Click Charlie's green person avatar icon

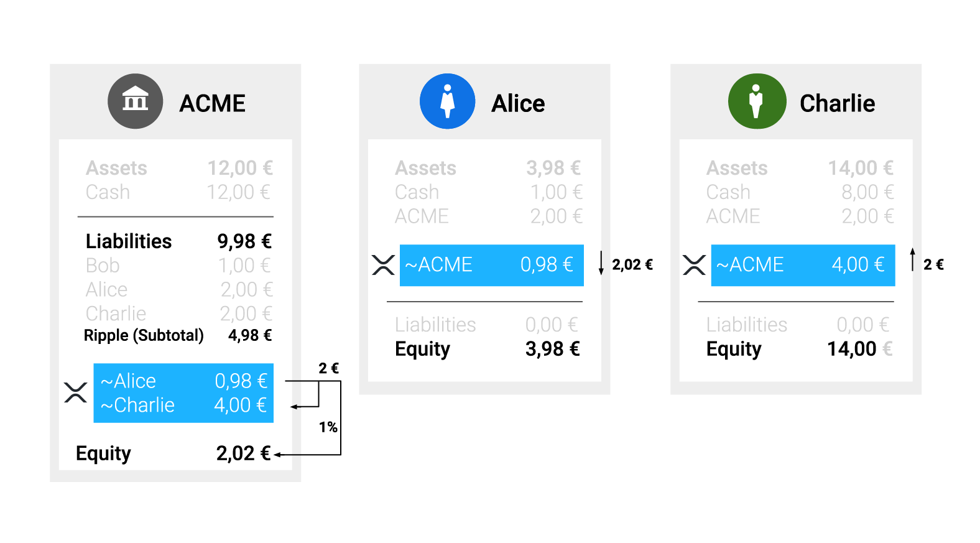pyautogui.click(x=757, y=101)
